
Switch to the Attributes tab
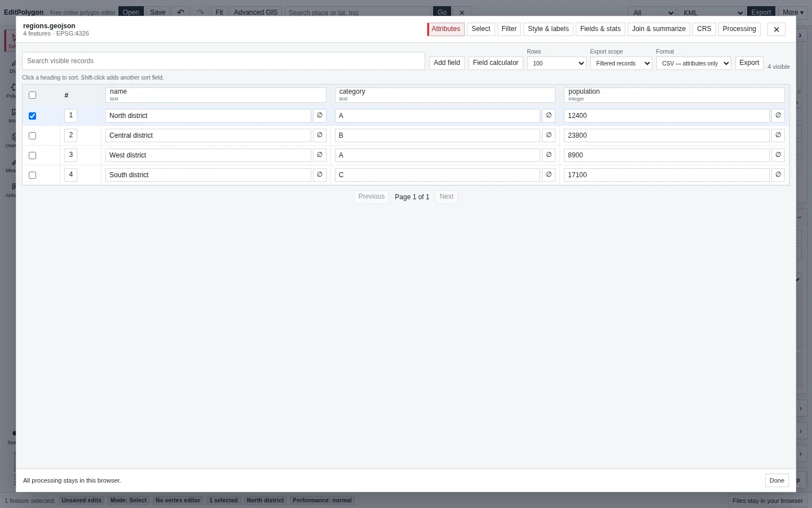click(x=446, y=29)
